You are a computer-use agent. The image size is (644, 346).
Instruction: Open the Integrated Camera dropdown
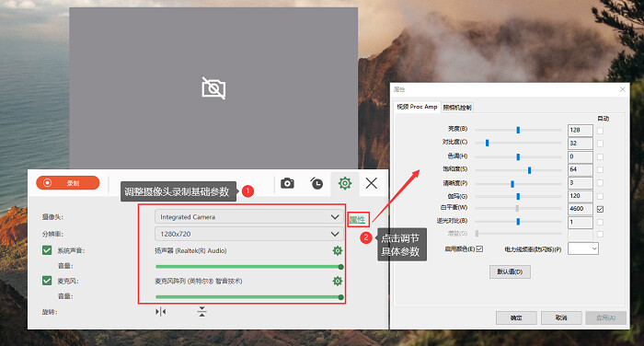tap(249, 216)
